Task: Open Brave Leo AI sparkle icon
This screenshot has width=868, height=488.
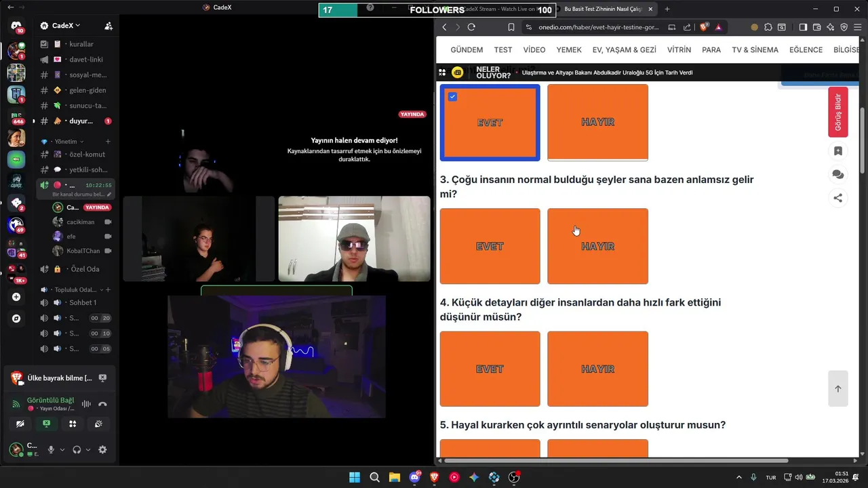Action: click(830, 27)
